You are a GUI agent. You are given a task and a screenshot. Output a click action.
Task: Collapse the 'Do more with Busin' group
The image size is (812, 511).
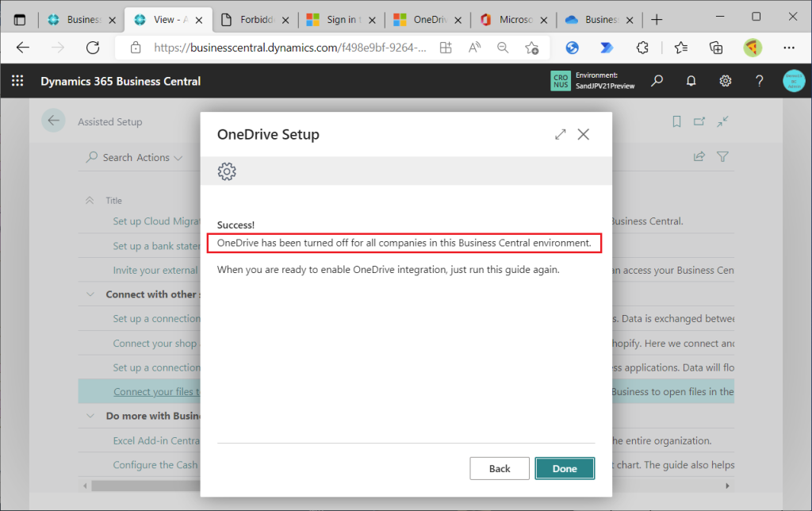coord(90,416)
